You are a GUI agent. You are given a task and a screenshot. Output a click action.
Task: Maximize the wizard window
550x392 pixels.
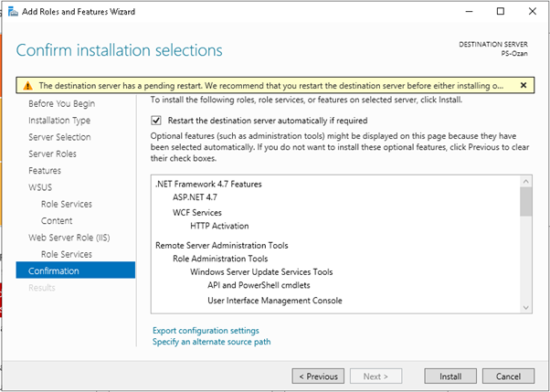(x=500, y=11)
